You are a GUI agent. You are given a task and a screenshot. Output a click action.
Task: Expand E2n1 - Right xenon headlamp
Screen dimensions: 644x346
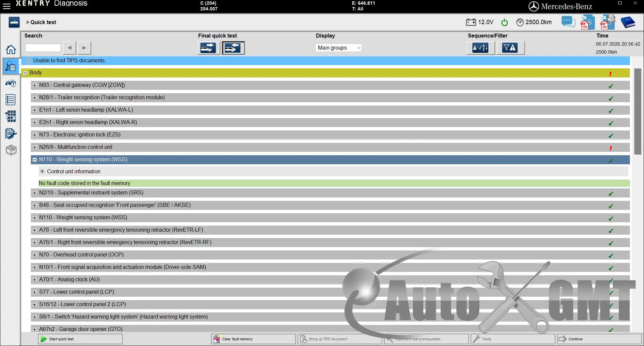pyautogui.click(x=34, y=122)
